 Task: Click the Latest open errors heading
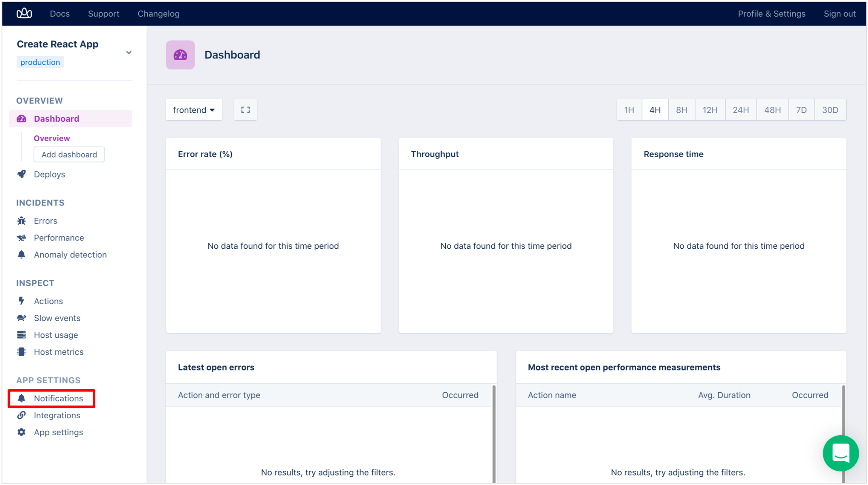coord(216,367)
